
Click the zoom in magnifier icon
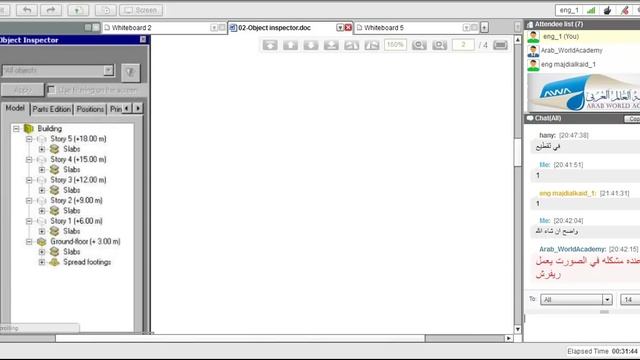pyautogui.click(x=439, y=45)
